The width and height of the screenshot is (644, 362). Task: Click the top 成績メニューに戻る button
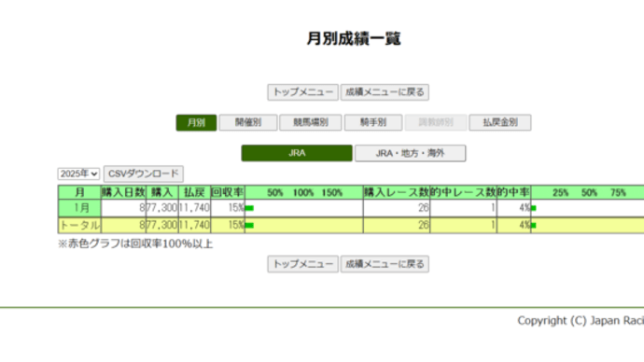coord(385,92)
